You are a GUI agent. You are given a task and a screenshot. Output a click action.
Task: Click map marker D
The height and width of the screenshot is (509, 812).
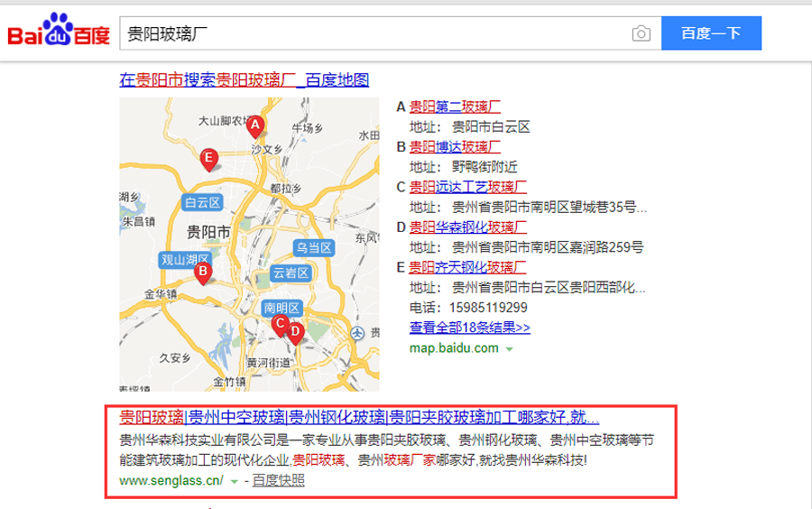295,333
